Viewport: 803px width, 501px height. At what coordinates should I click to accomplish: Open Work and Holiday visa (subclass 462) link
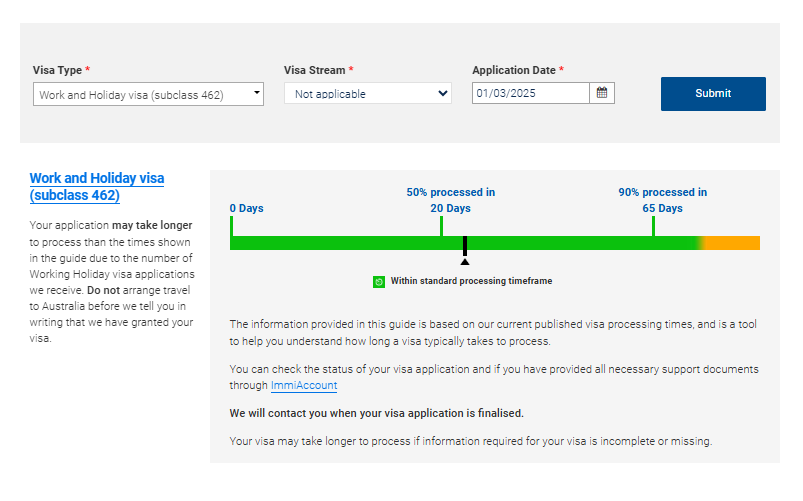click(x=97, y=187)
